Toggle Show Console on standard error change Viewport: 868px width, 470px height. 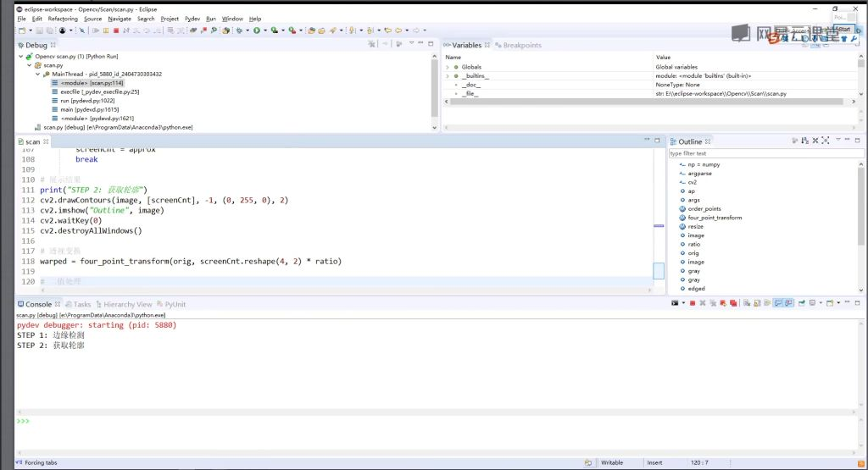click(788, 303)
